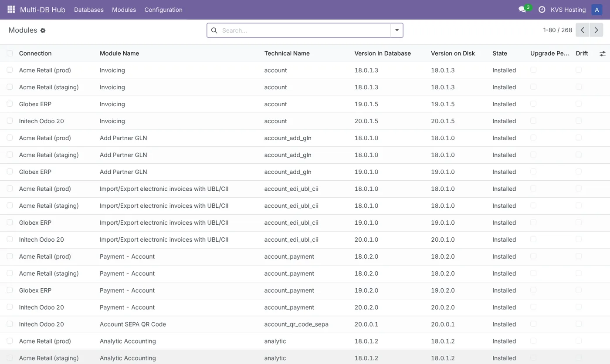Open the activities clock icon
Viewport: 610px width, 364px height.
pyautogui.click(x=542, y=10)
